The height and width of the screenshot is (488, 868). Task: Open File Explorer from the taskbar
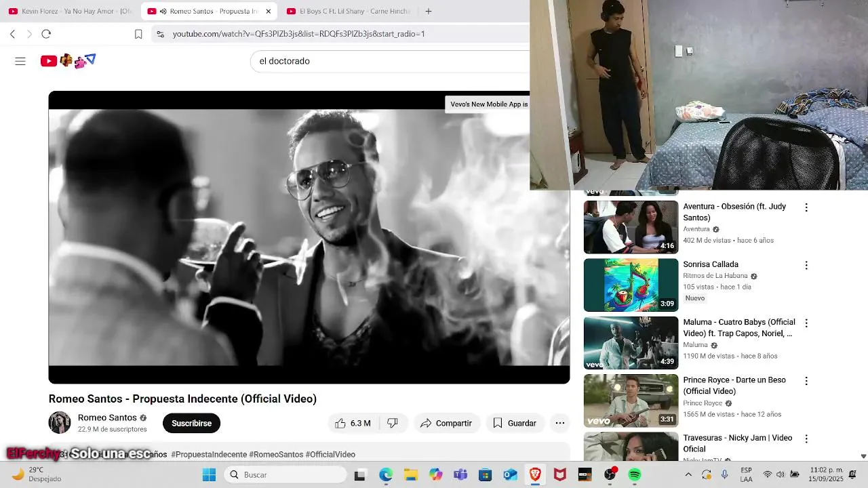coord(411,474)
